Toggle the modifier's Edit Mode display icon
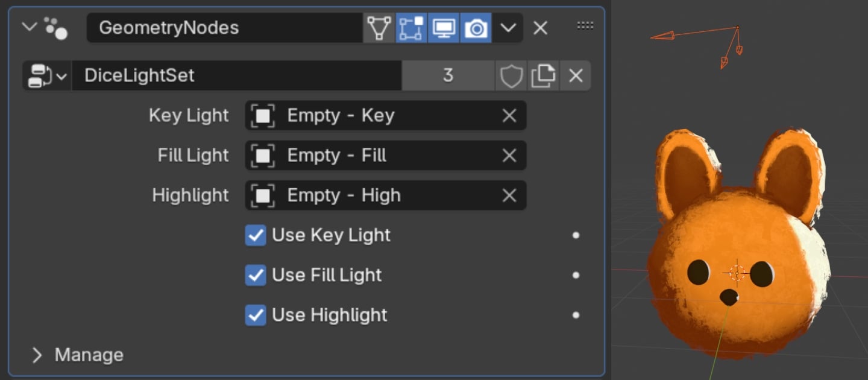 coord(411,28)
